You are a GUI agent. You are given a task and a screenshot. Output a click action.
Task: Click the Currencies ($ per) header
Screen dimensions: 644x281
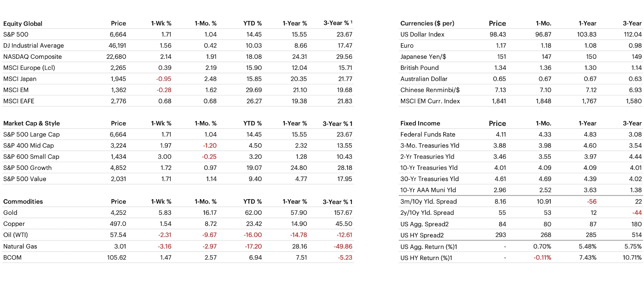coord(427,23)
